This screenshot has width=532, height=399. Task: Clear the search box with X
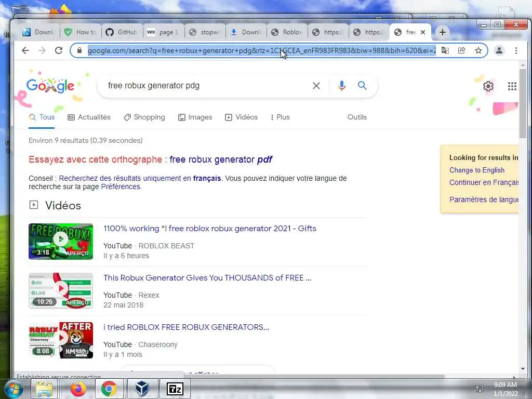coord(316,86)
